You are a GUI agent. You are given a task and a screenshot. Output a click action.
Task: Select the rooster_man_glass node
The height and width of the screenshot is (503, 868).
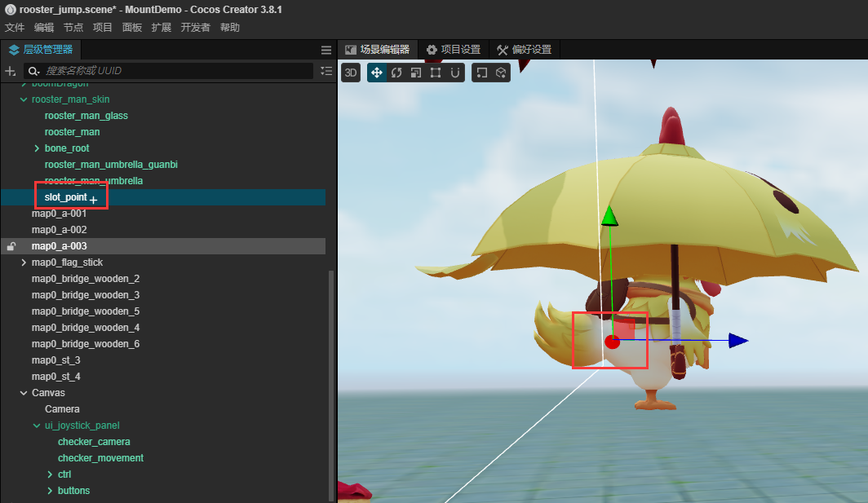pos(86,116)
